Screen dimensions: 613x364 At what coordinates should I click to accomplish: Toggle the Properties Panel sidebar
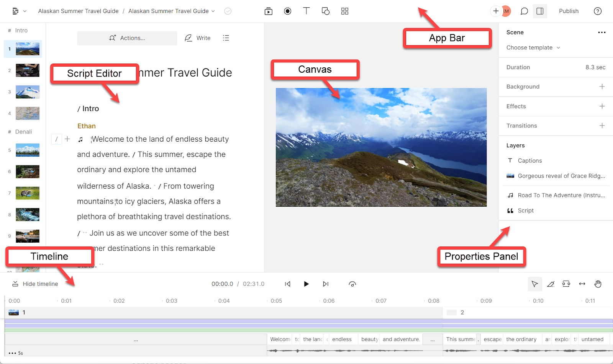coord(540,11)
